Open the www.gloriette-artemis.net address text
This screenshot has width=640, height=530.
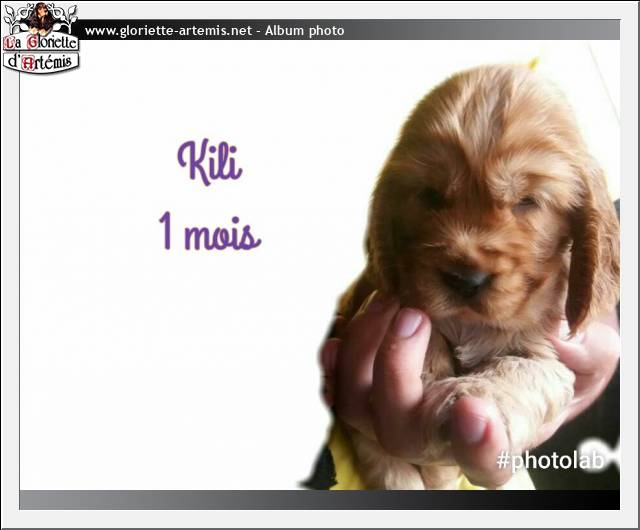click(x=167, y=31)
